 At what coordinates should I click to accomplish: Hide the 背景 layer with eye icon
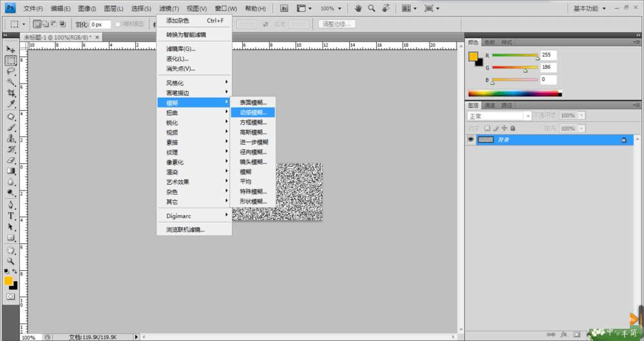tap(471, 140)
